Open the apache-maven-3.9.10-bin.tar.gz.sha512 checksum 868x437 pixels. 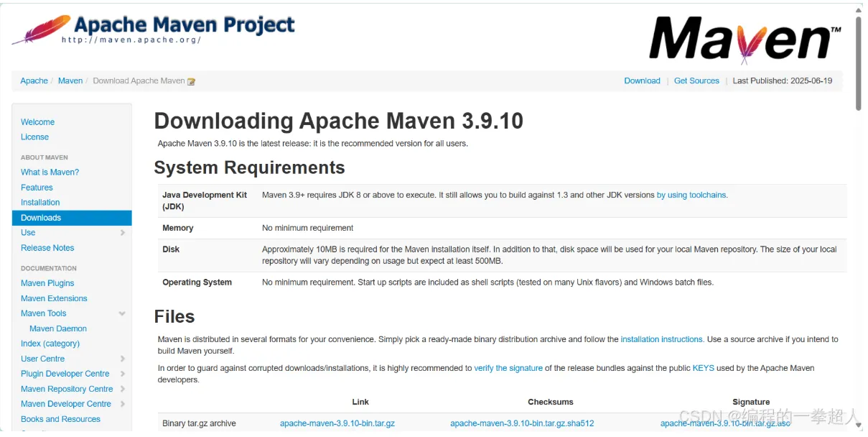(522, 423)
